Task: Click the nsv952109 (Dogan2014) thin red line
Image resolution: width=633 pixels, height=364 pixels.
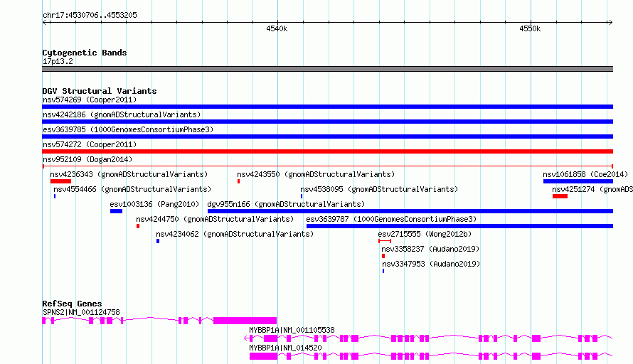Action: click(x=327, y=166)
